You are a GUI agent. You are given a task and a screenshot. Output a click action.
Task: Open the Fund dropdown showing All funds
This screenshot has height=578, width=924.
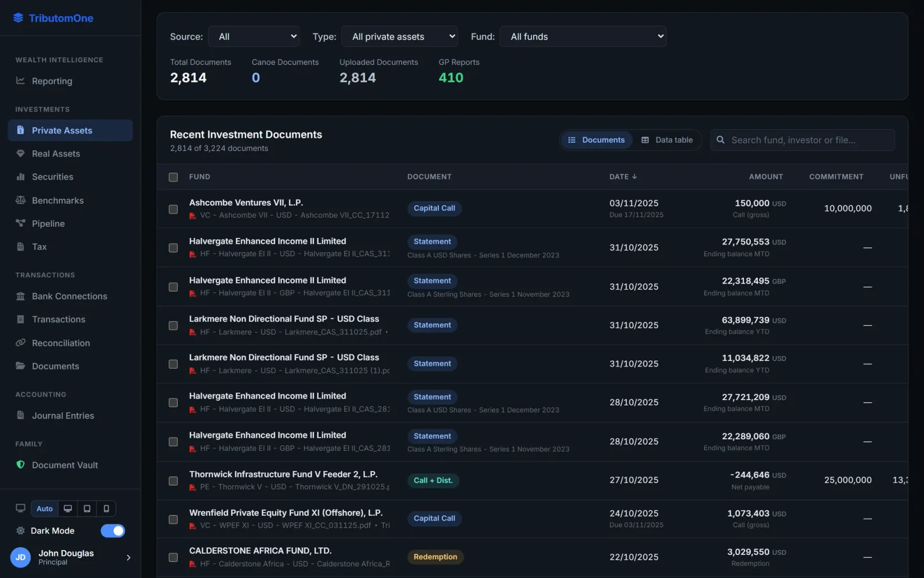583,36
